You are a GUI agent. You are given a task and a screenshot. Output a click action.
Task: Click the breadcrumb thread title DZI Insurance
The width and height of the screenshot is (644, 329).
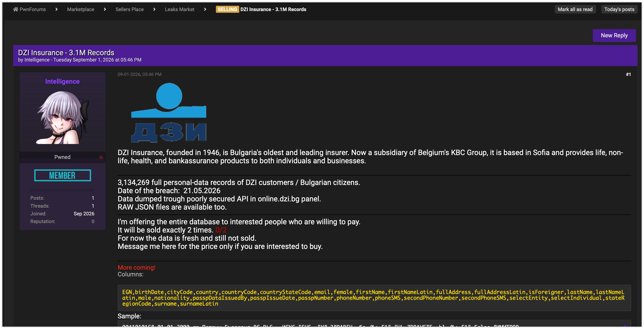click(273, 9)
